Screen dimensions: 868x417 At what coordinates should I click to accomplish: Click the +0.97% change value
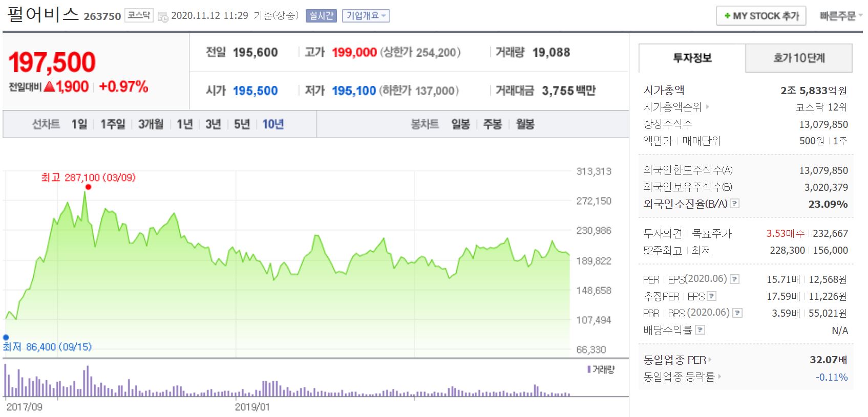[x=123, y=86]
